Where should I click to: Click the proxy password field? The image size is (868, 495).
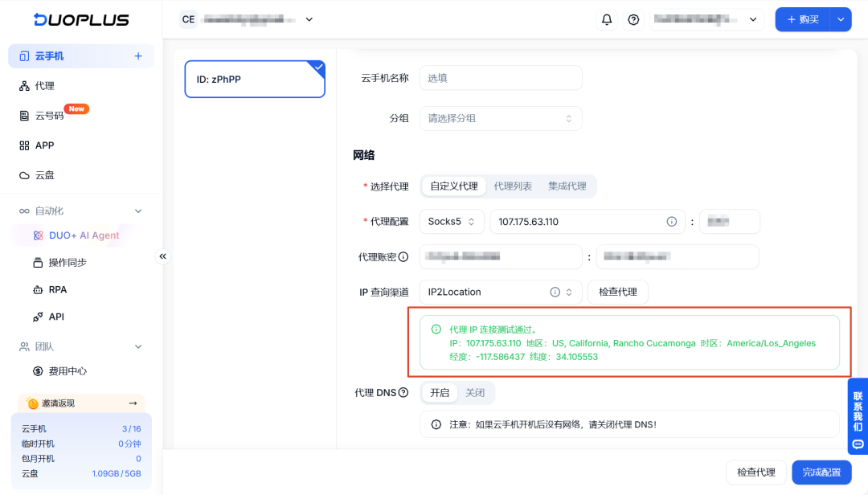click(x=678, y=257)
